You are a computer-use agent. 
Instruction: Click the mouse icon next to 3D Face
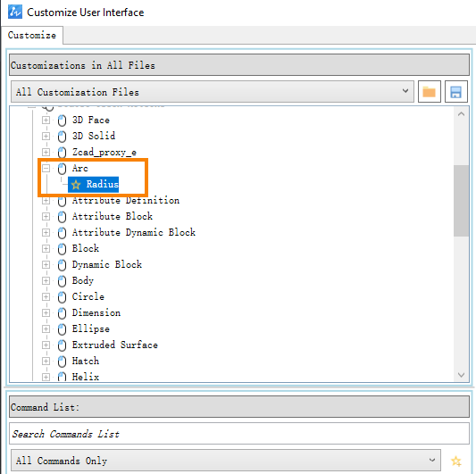(62, 121)
